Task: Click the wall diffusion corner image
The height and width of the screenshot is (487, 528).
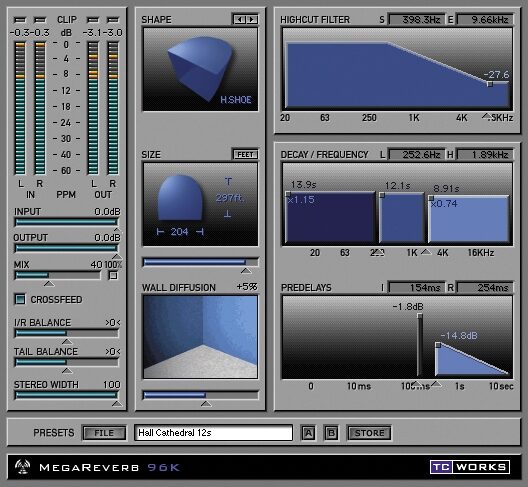Action: [200, 337]
